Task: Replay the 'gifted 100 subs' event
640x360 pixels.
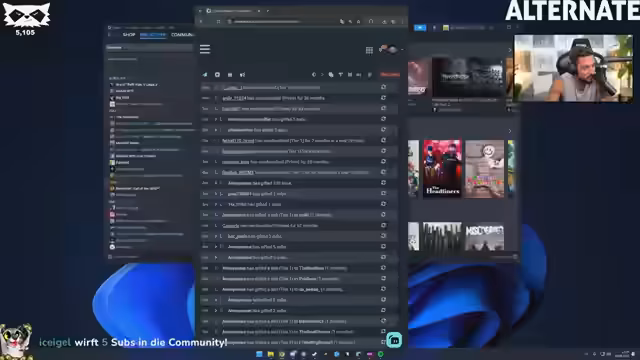Action: click(383, 183)
